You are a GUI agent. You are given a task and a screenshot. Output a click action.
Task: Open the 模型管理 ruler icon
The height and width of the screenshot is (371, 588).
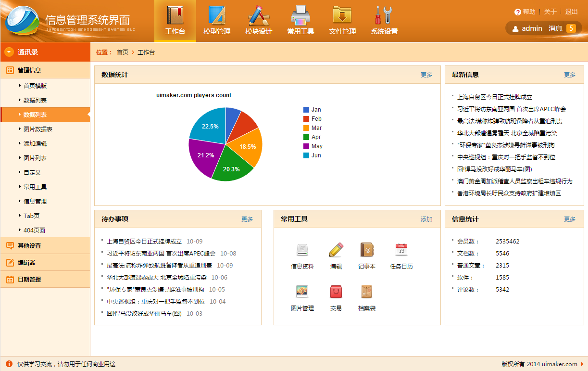217,15
